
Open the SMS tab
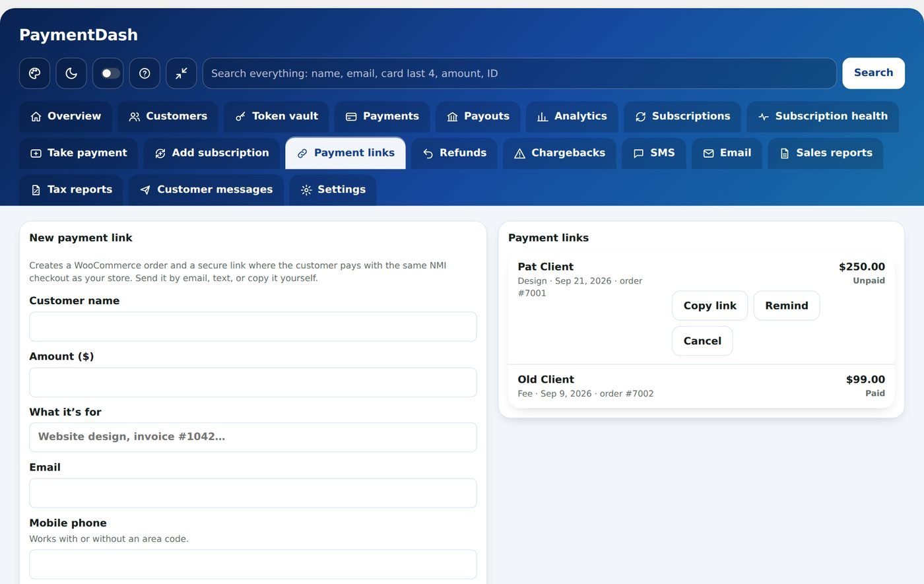point(653,153)
